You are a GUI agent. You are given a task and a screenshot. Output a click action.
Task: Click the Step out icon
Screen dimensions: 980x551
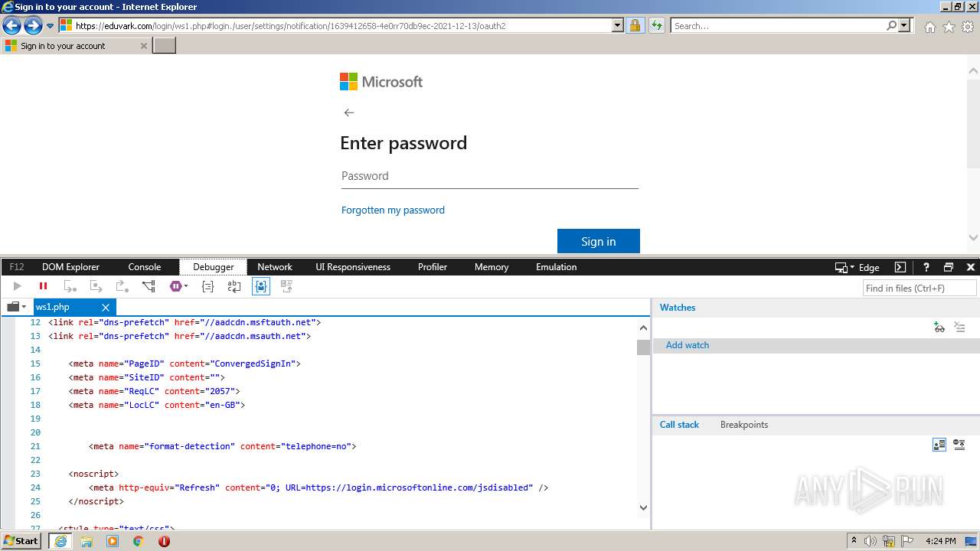coord(122,286)
